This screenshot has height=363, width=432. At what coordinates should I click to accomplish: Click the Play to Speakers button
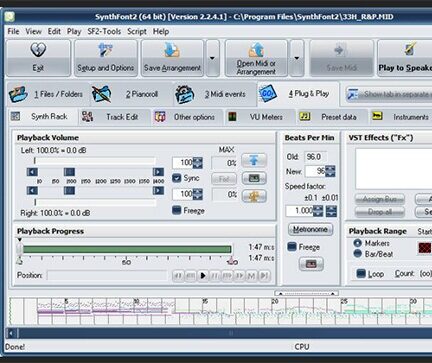pos(405,58)
